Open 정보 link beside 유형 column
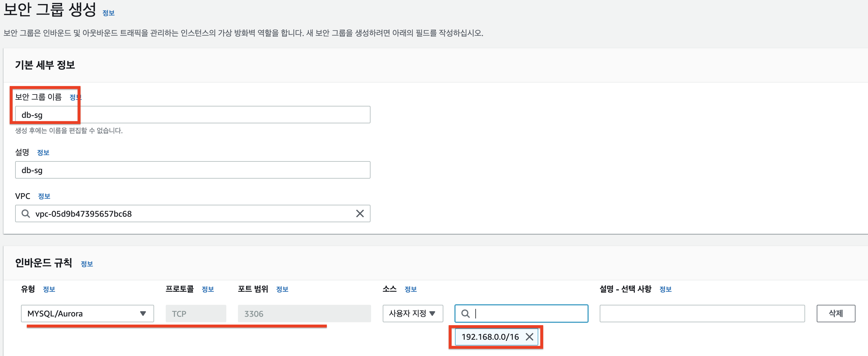Image resolution: width=868 pixels, height=356 pixels. (x=49, y=289)
